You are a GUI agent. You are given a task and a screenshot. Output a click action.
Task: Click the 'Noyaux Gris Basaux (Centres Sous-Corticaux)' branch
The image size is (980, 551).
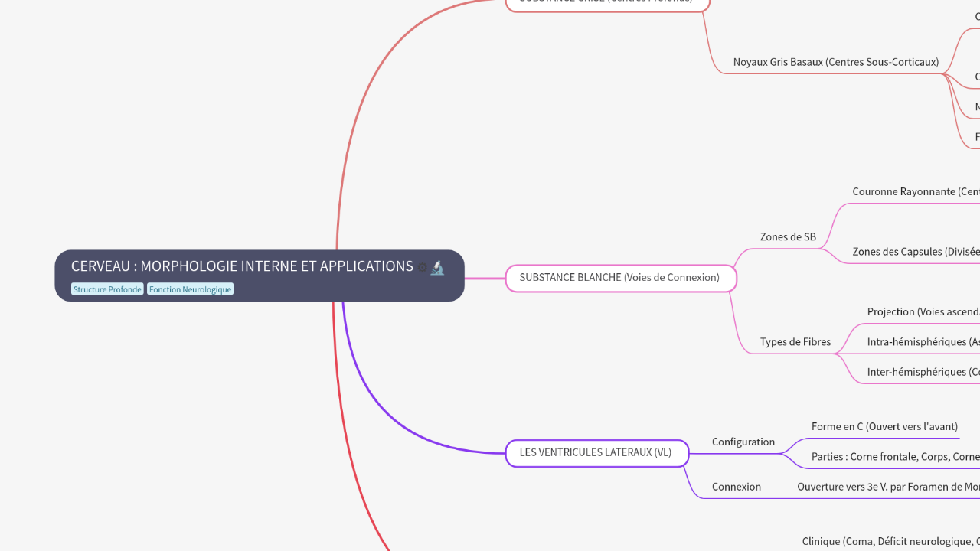[835, 62]
